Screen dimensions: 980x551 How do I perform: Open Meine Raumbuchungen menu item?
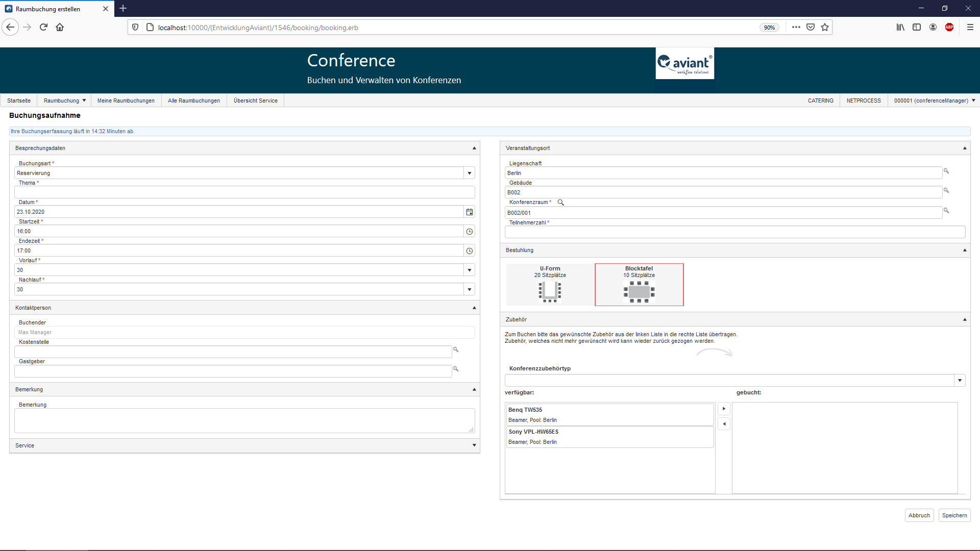point(126,101)
